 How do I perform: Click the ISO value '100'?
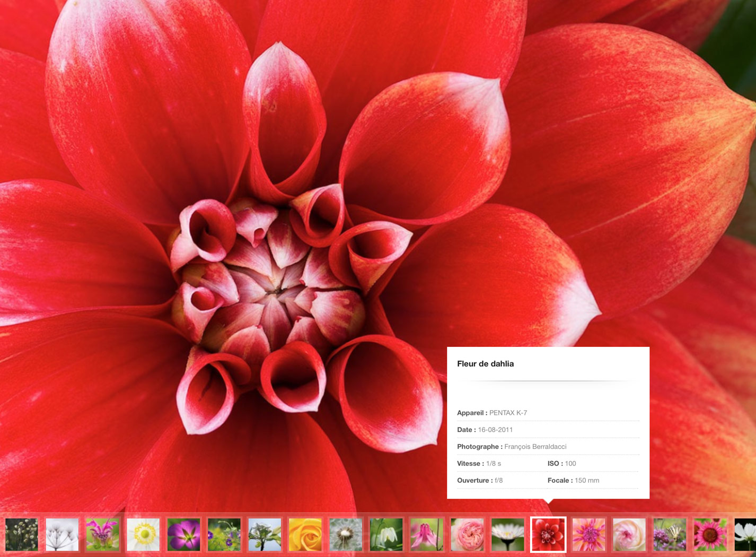[x=570, y=464]
